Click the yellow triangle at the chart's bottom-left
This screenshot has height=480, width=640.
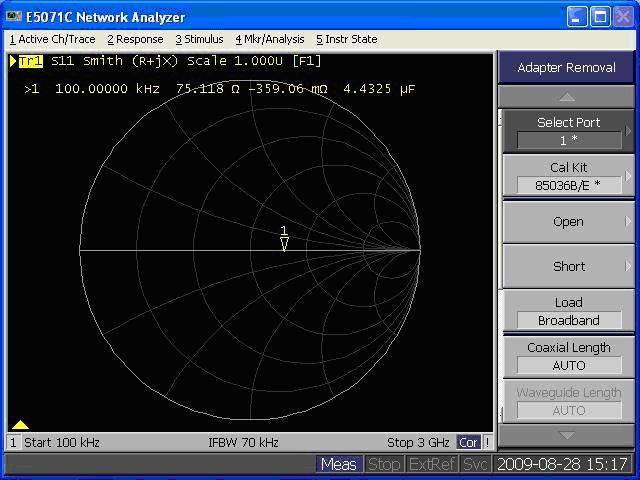coord(19,425)
